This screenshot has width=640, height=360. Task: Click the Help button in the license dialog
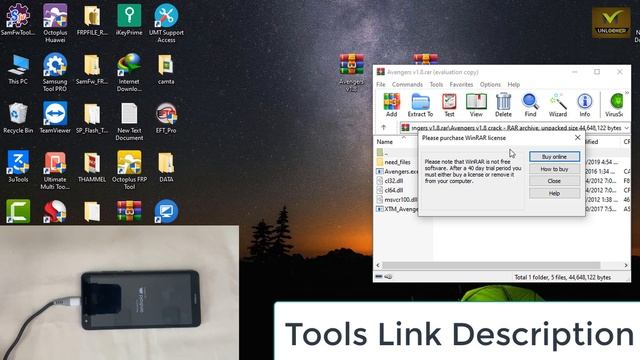[x=554, y=193]
